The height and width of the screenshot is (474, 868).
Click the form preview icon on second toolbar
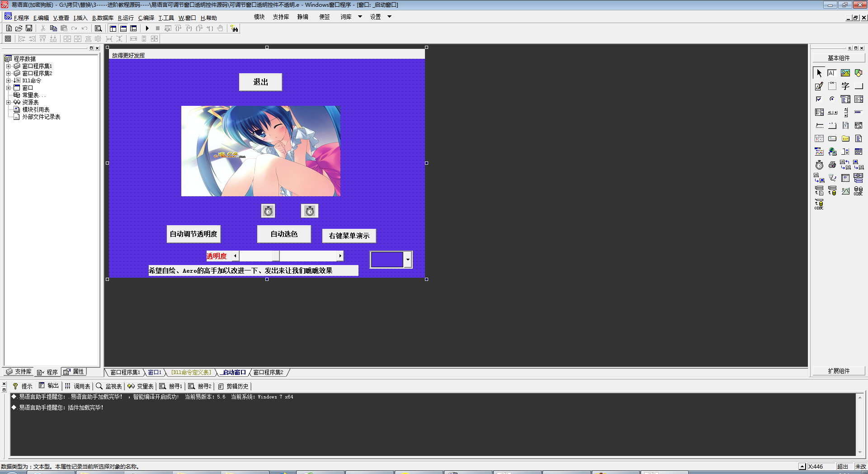click(x=8, y=39)
